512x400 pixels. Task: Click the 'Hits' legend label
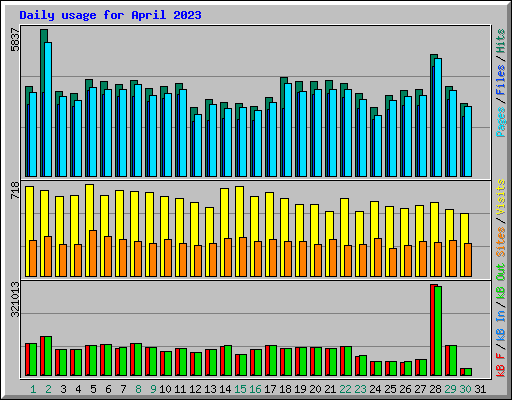[x=500, y=41]
